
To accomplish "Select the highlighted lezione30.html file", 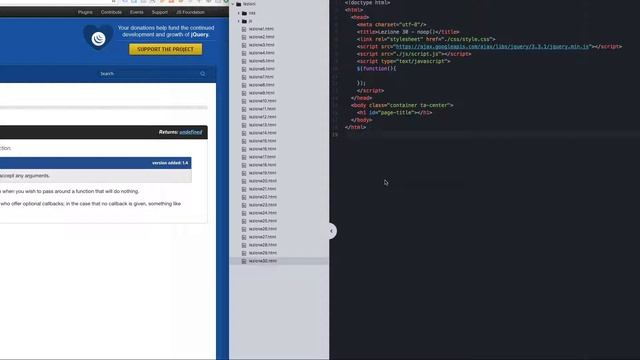I will 262,261.
